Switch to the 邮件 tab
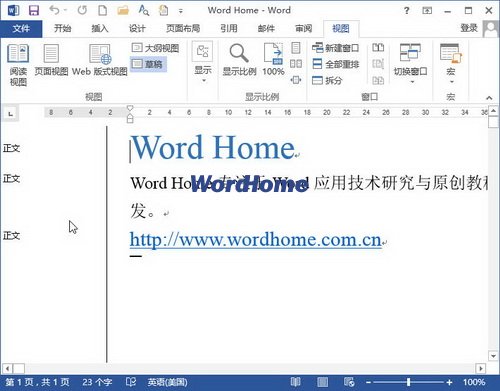The image size is (500, 391). point(266,29)
